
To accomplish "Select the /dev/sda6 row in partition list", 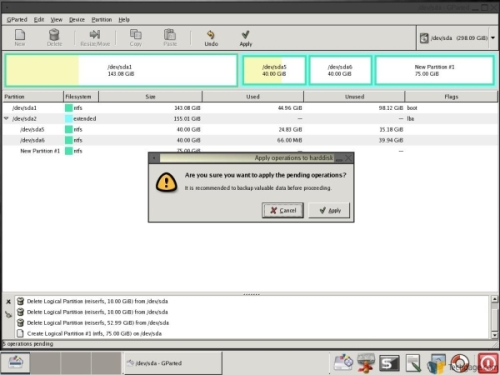I will tap(250, 140).
